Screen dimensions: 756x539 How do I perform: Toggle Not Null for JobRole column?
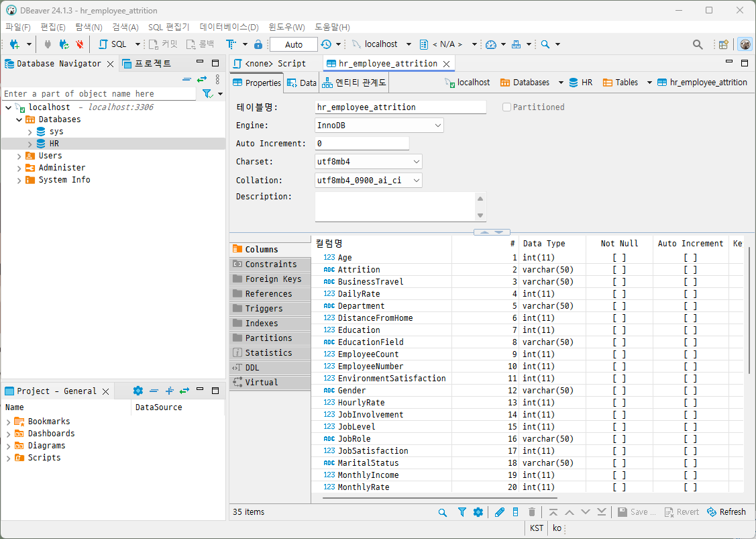tap(619, 438)
